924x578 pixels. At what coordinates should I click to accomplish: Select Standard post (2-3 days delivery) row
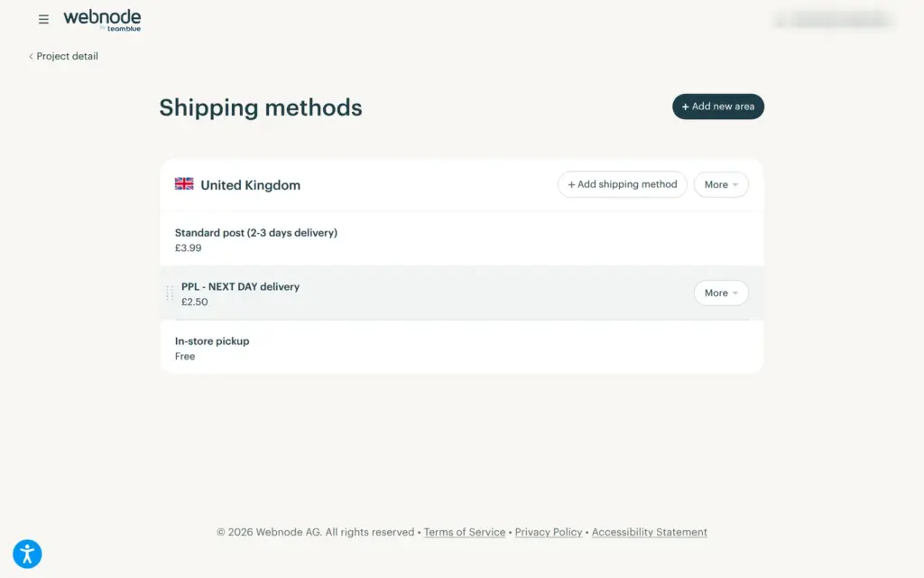(x=461, y=239)
